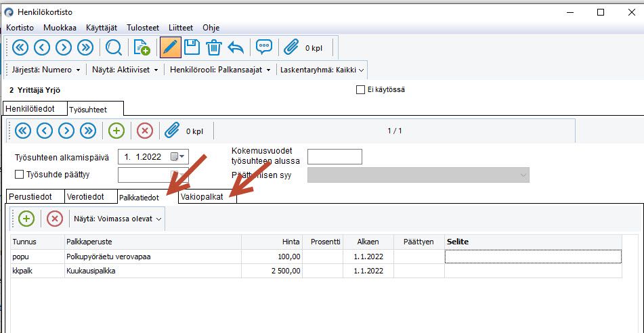Check the Työsuhde päättyy checkbox
Screen dimensions: 644x333
point(20,175)
